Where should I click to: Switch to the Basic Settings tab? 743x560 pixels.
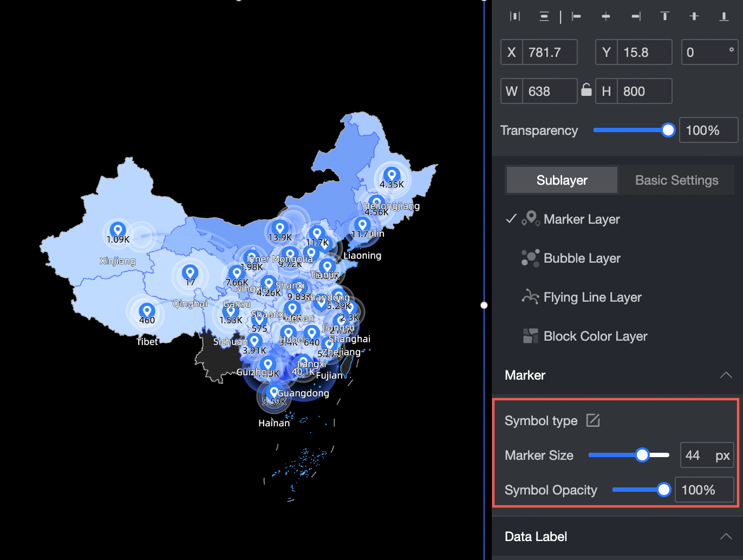tap(676, 180)
